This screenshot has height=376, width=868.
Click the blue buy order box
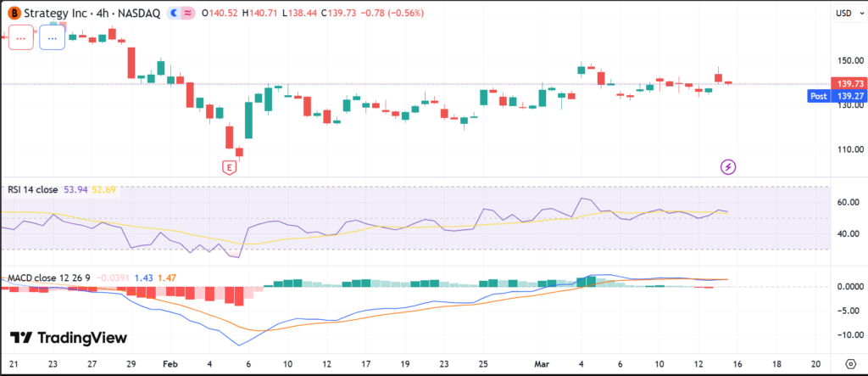click(x=53, y=38)
